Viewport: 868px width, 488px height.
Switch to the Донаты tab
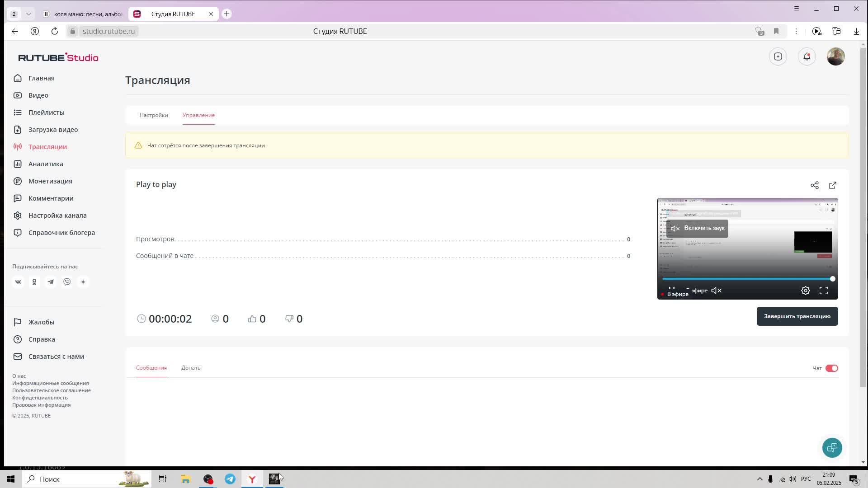click(x=191, y=368)
